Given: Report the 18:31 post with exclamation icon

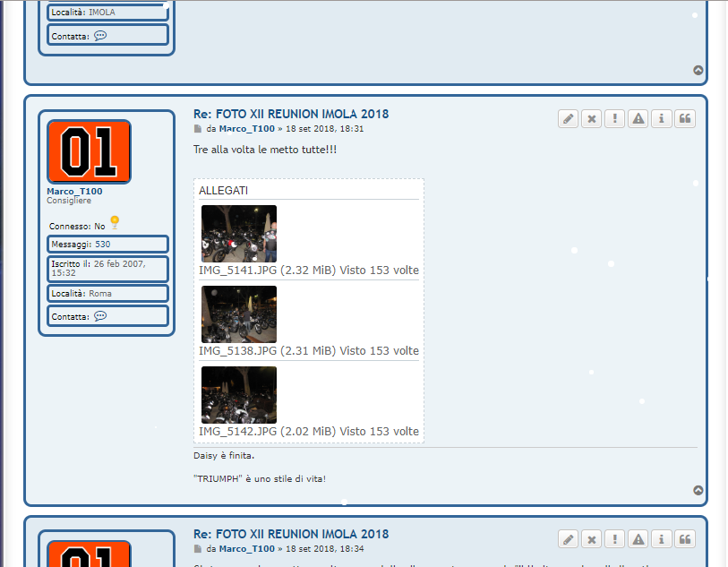Looking at the screenshot, I should 614,119.
